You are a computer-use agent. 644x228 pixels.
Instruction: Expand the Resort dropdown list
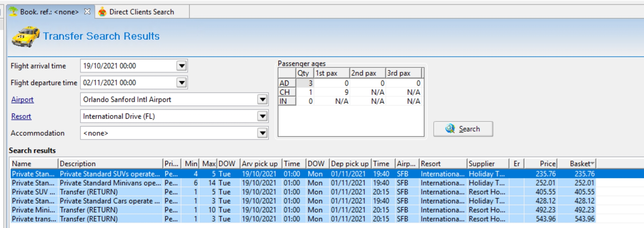point(262,116)
